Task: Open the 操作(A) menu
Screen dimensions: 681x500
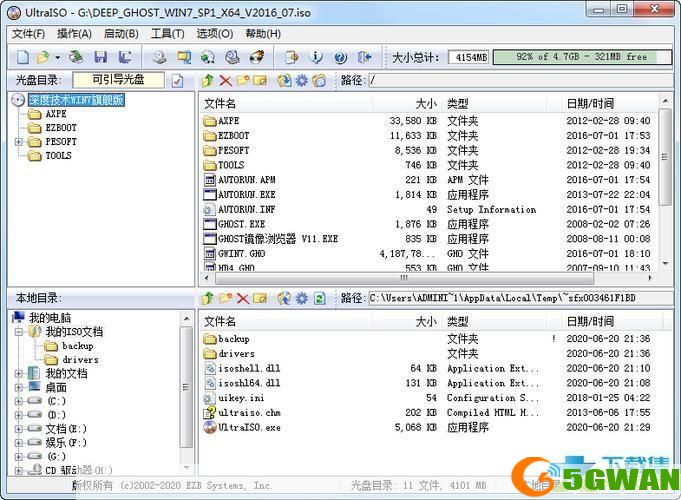Action: point(74,33)
